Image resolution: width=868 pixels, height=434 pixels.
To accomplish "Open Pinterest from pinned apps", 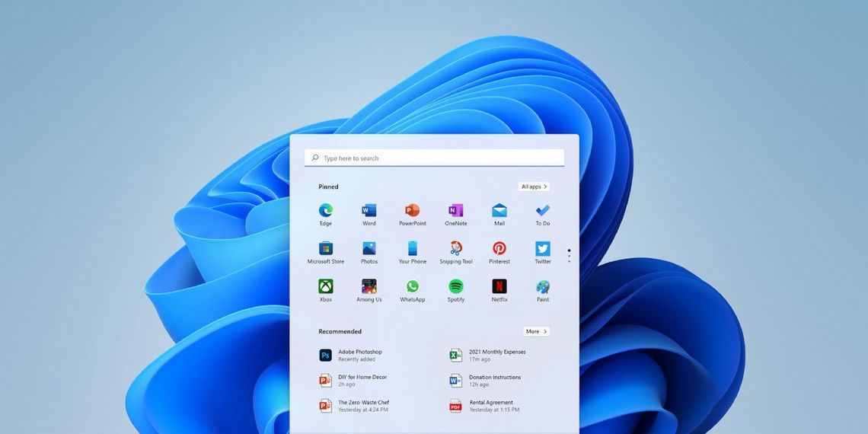I will pyautogui.click(x=499, y=253).
